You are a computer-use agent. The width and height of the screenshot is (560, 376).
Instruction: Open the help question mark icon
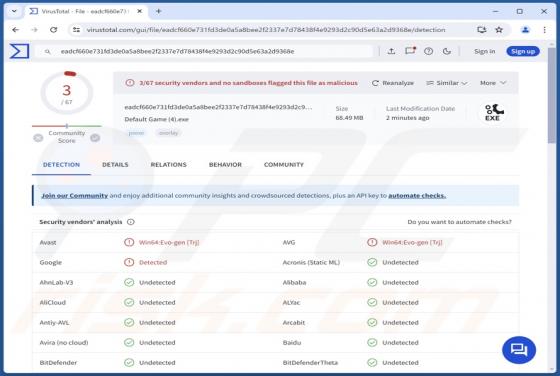pyautogui.click(x=429, y=51)
